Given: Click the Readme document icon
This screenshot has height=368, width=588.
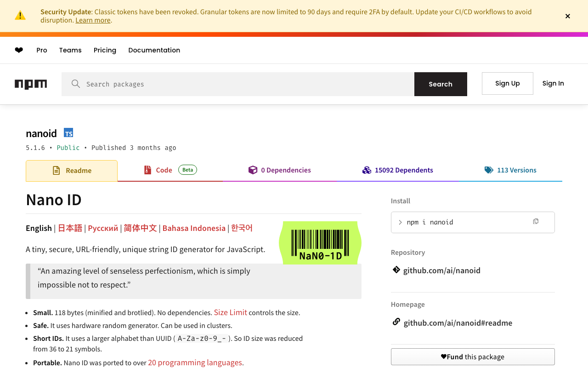Looking at the screenshot, I should [57, 171].
